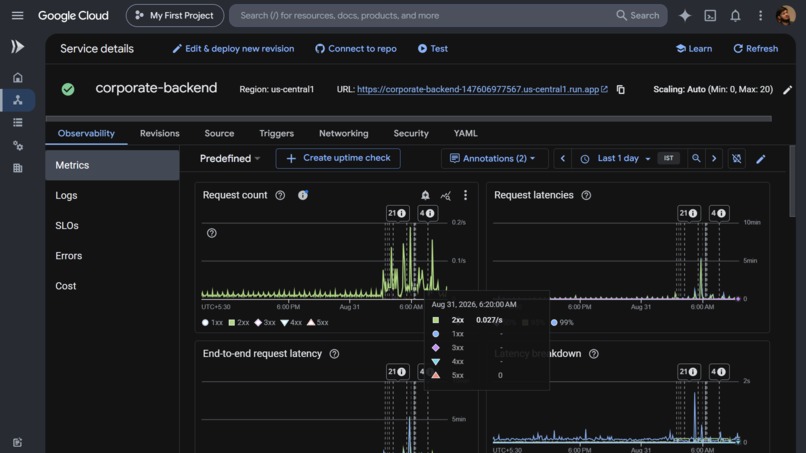Viewport: 806px width, 453px height.
Task: Open the release notes icon at sidebar bottom
Action: pyautogui.click(x=17, y=442)
